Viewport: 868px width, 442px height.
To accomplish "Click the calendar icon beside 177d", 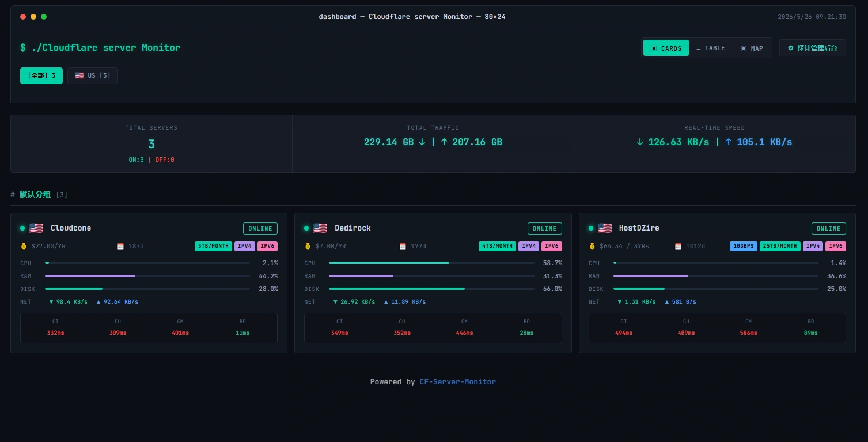I will 403,246.
